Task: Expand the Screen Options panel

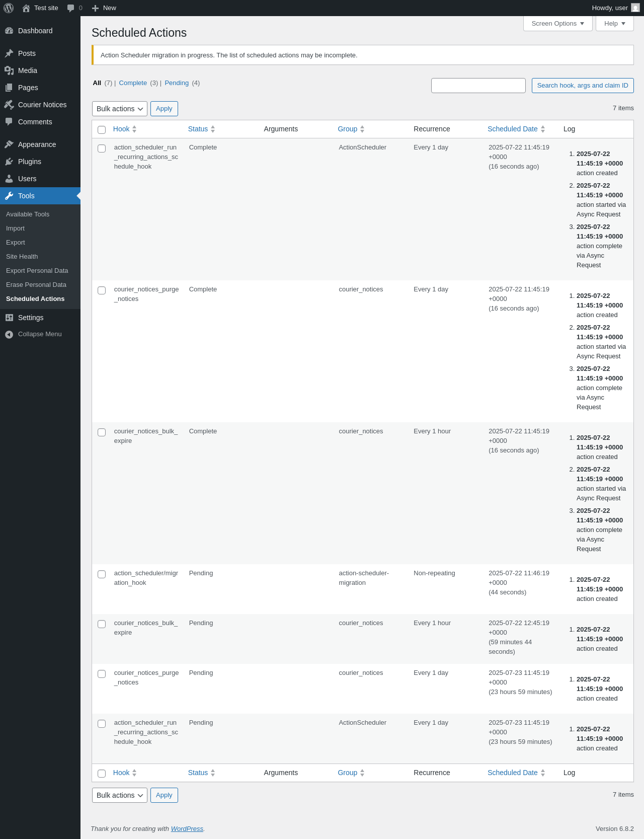Action: tap(558, 24)
